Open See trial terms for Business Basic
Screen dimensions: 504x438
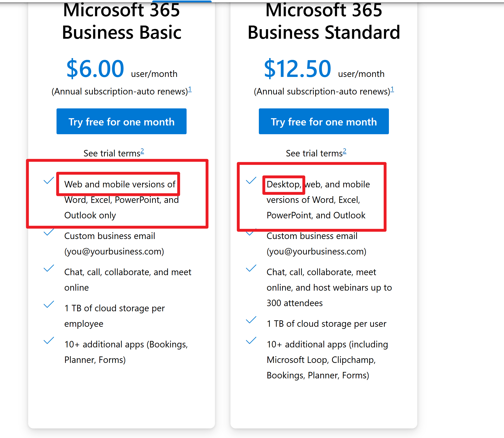click(x=112, y=153)
